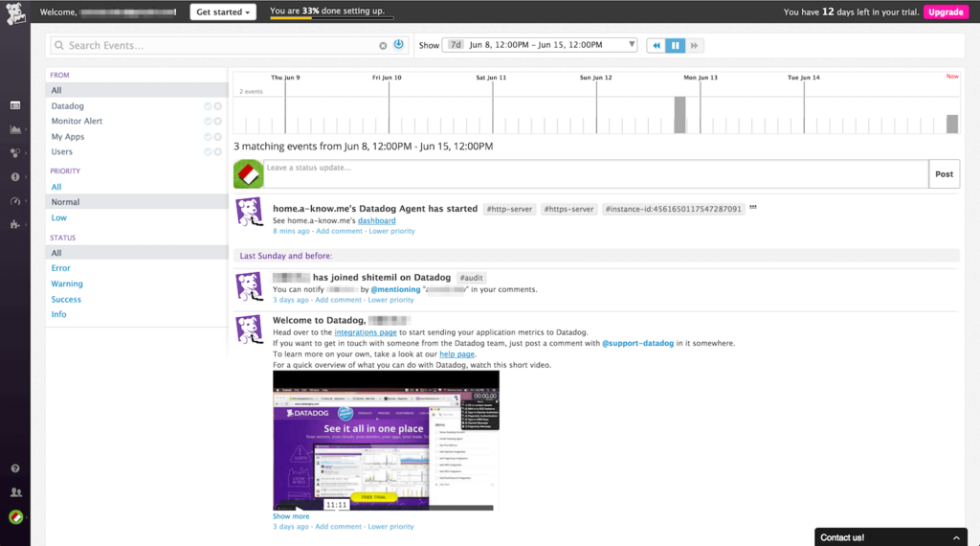Filter by Warning status
The image size is (980, 546).
click(x=67, y=284)
